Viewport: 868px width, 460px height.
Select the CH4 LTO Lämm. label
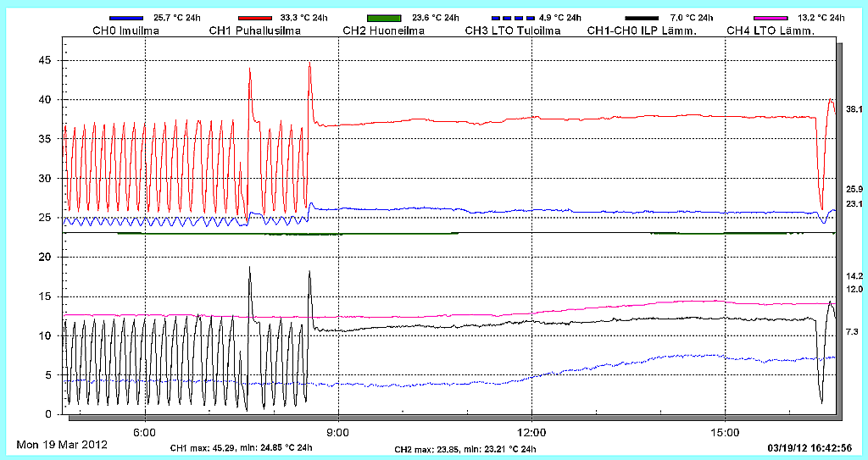pyautogui.click(x=771, y=30)
